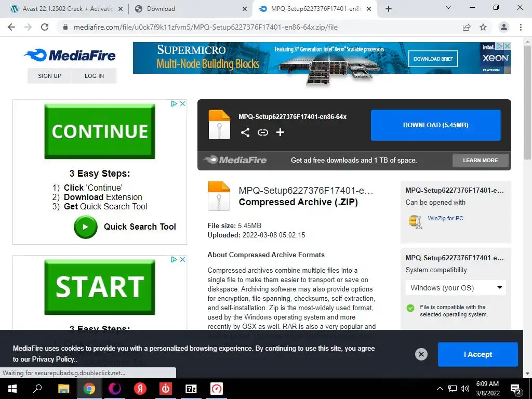Open the tab search chevron
The width and height of the screenshot is (532, 399).
click(x=448, y=7)
